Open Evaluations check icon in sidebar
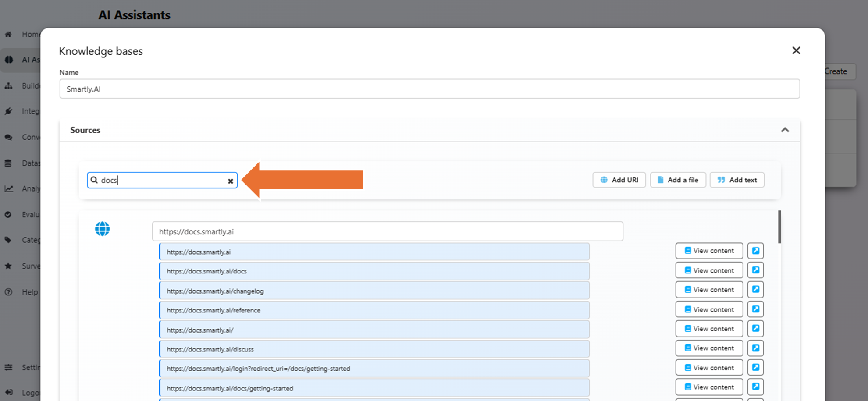 (x=8, y=214)
